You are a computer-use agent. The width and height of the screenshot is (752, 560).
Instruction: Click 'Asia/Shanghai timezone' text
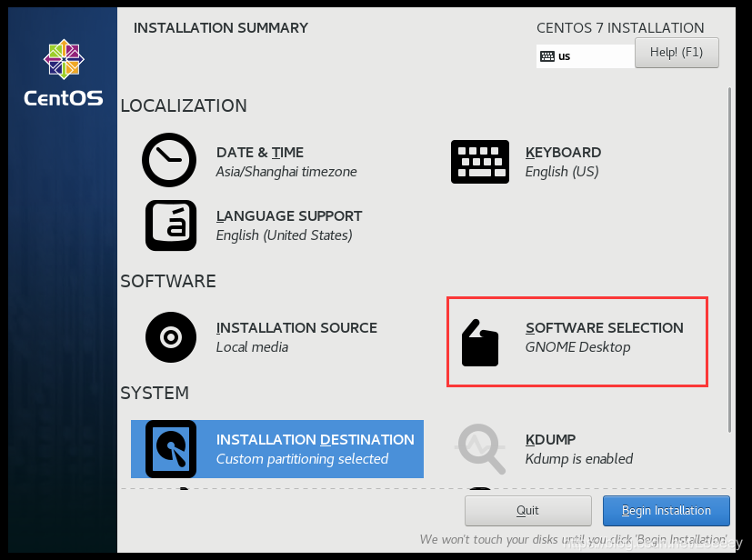coord(286,172)
